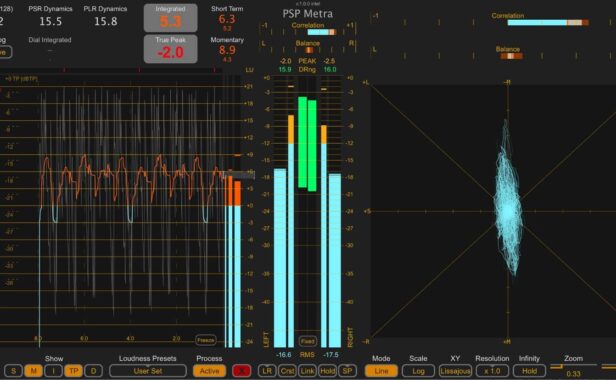Click the small Balance meter indicator
616x380 pixels.
pyautogui.click(x=309, y=50)
